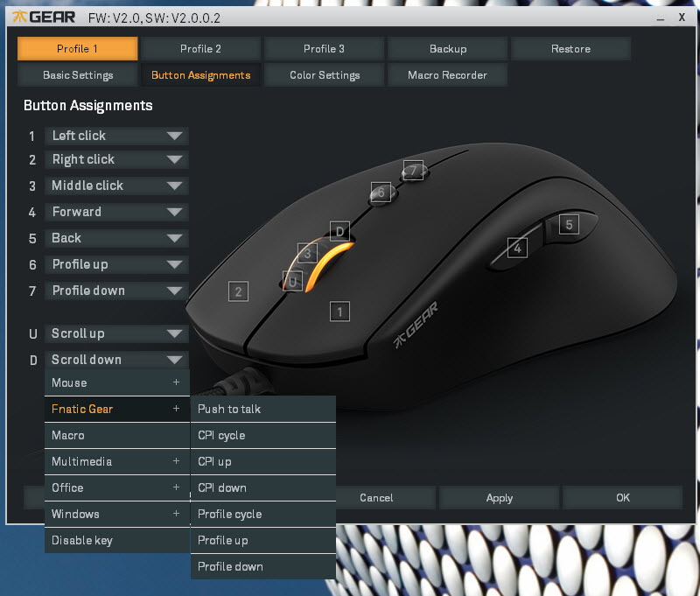Choose Push to talk from submenu
Viewport: 700px width, 596px height.
coord(263,409)
